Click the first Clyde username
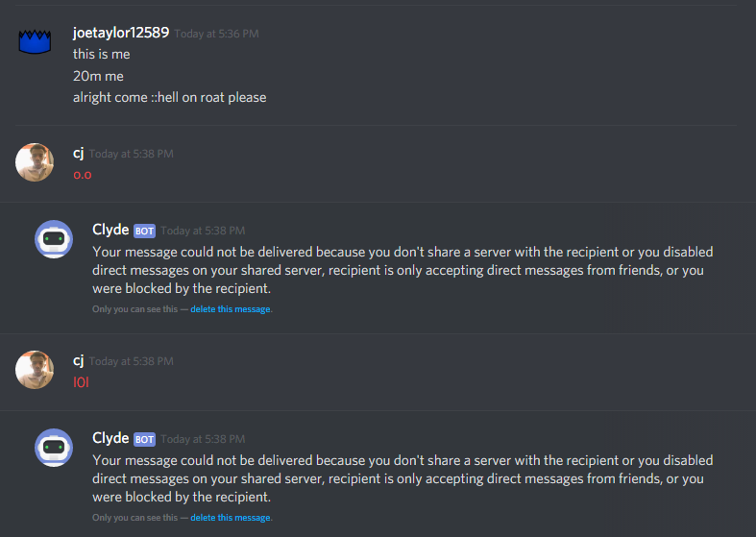The image size is (756, 537). (x=110, y=230)
